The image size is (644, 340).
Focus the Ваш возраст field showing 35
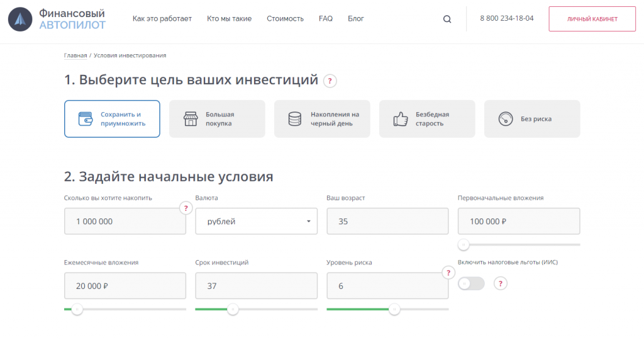tap(387, 221)
